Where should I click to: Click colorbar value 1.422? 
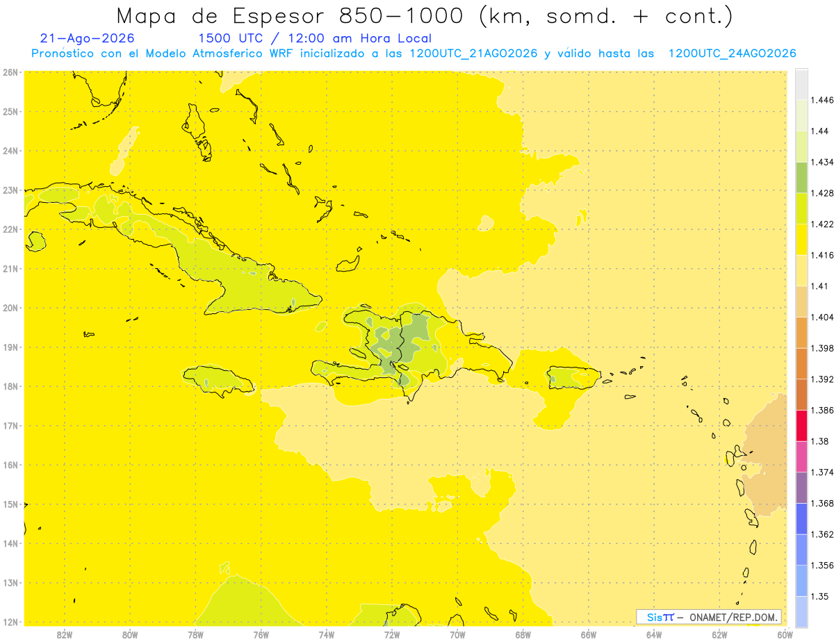(x=822, y=224)
